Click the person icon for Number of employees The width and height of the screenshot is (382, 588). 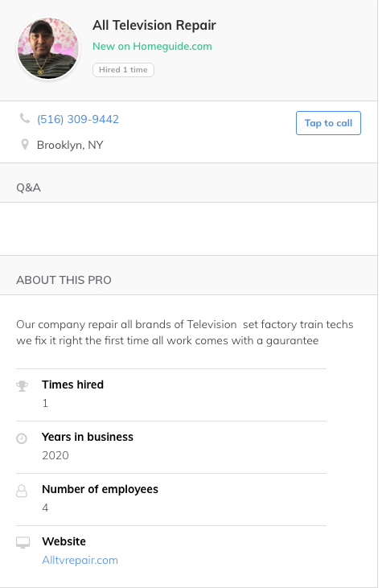22,491
